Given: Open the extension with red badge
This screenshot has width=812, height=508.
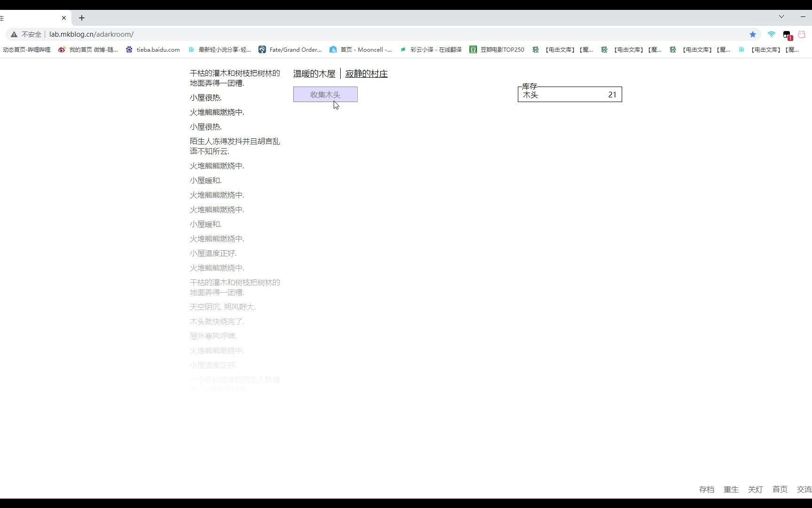Looking at the screenshot, I should pos(788,35).
